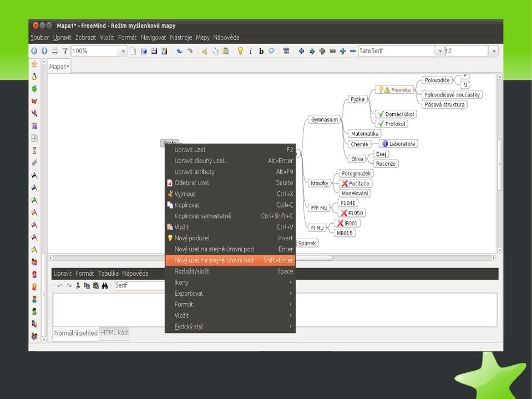Select the star icon in the icon sidebar
The height and width of the screenshot is (399, 532).
[34, 64]
